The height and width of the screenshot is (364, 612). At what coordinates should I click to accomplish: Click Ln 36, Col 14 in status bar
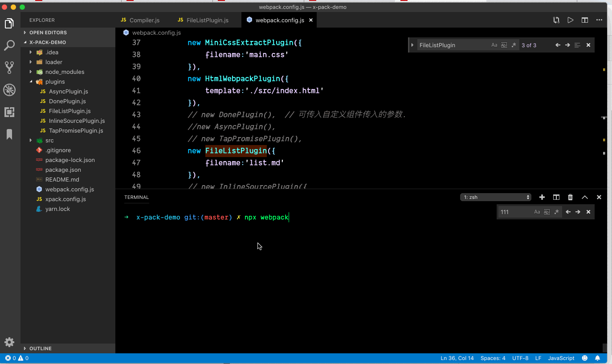point(457,358)
